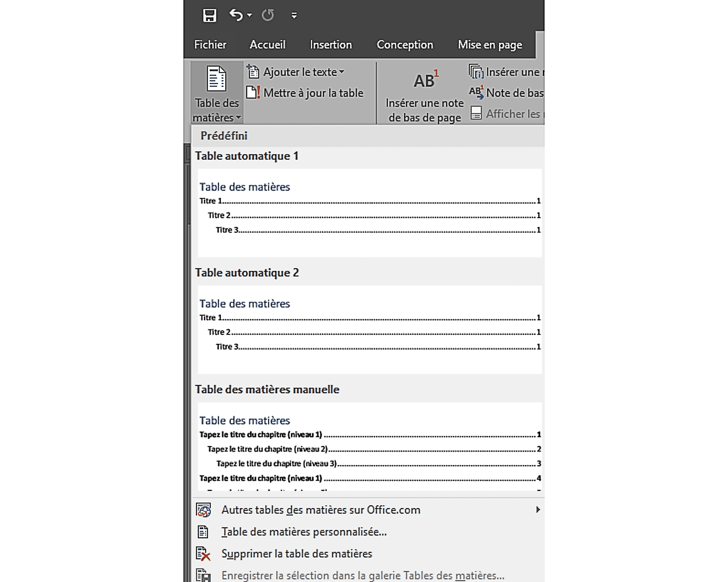
Task: Open the Mise en page tab
Action: tap(490, 45)
